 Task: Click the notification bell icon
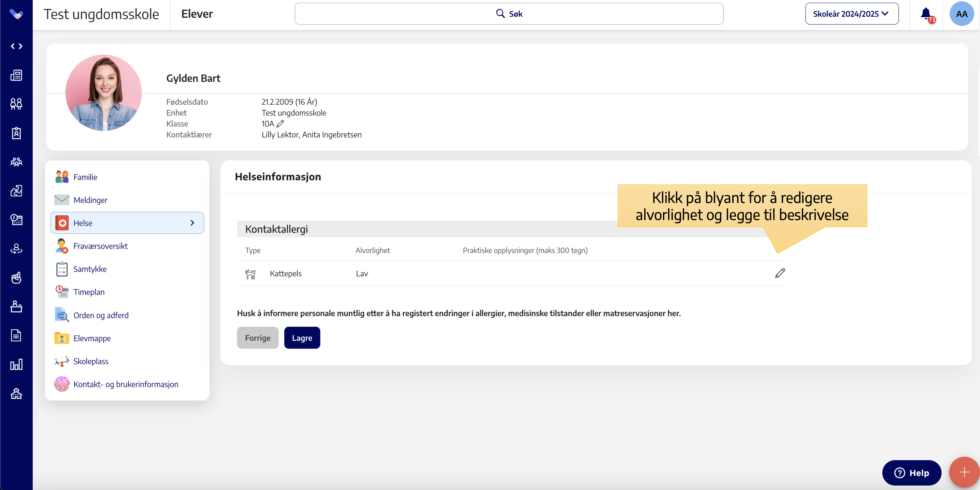tap(927, 14)
